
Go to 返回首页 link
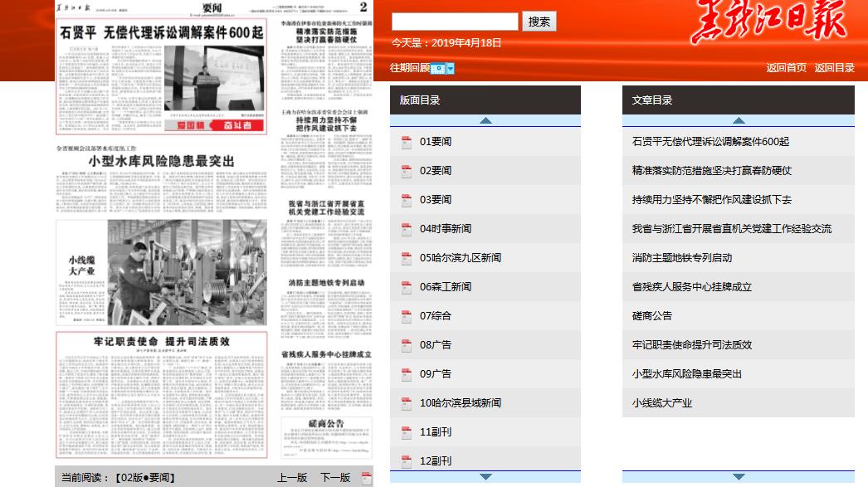(x=786, y=68)
